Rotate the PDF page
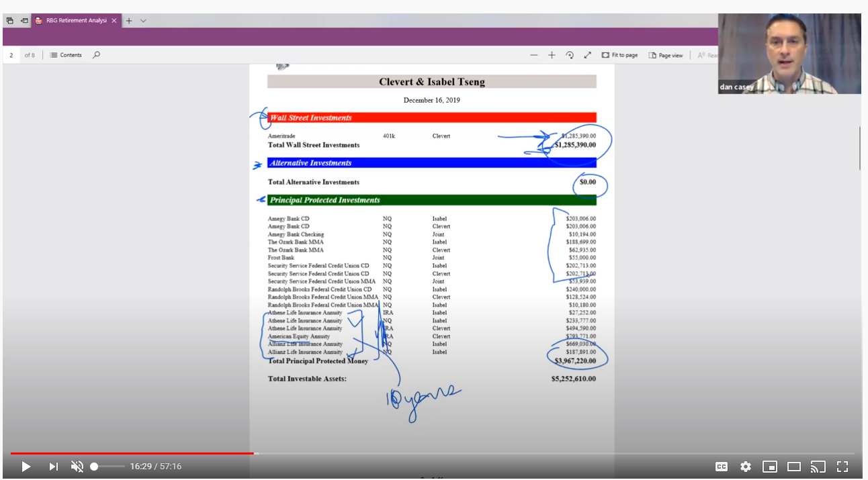This screenshot has width=868, height=480. pyautogui.click(x=570, y=55)
